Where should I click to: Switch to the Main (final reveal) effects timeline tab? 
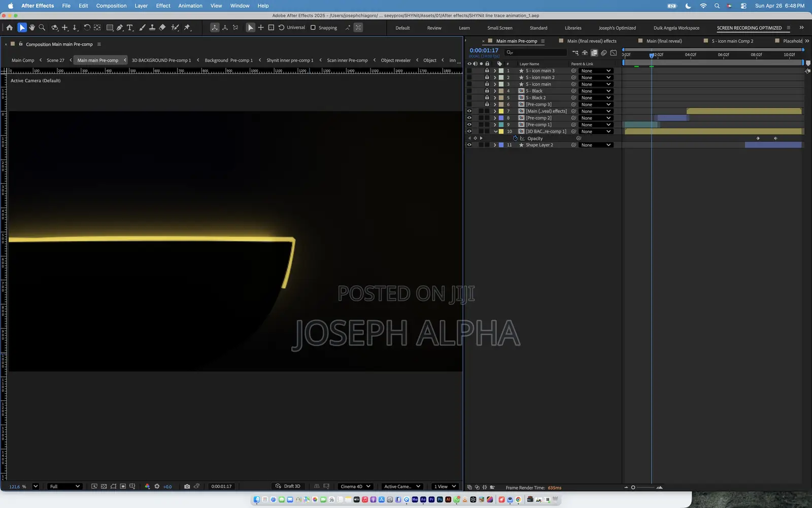(x=592, y=41)
